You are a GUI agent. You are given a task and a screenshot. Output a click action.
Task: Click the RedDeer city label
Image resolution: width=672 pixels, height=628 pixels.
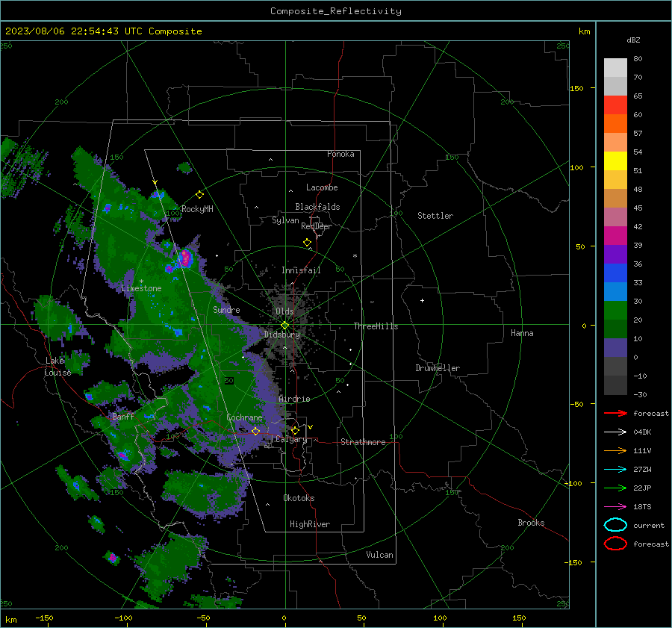coord(317,226)
